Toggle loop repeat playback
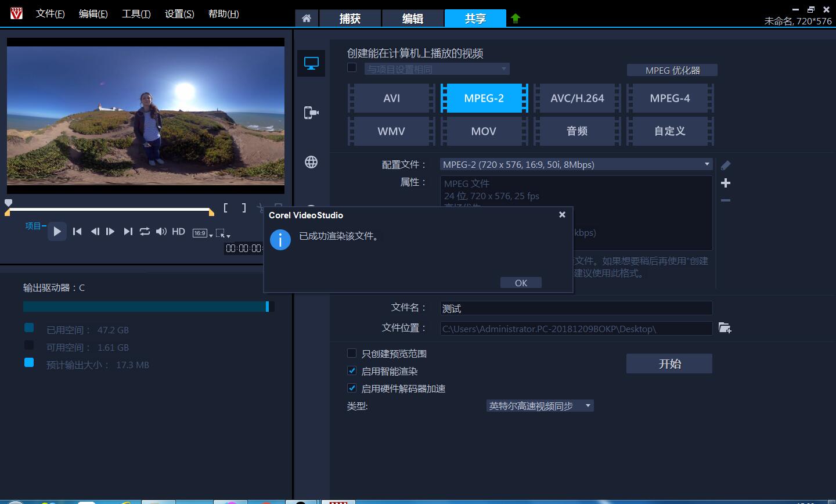The height and width of the screenshot is (504, 836). pos(145,232)
